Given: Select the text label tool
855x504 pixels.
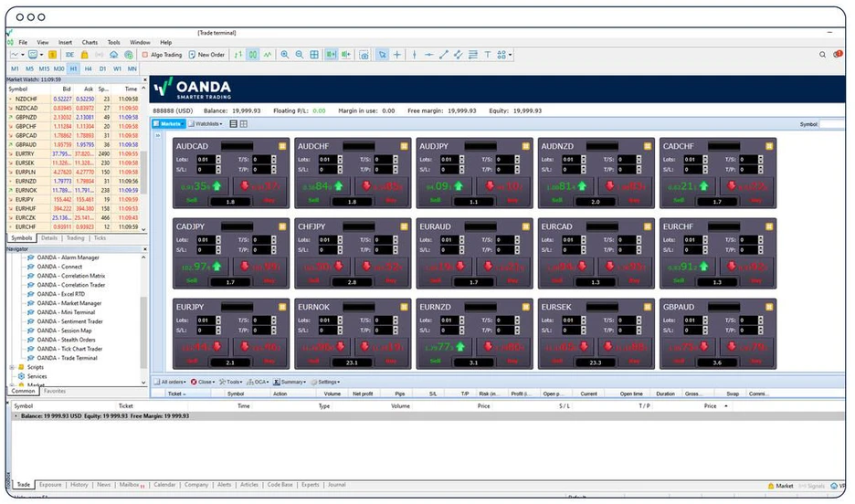Looking at the screenshot, I should tap(488, 55).
